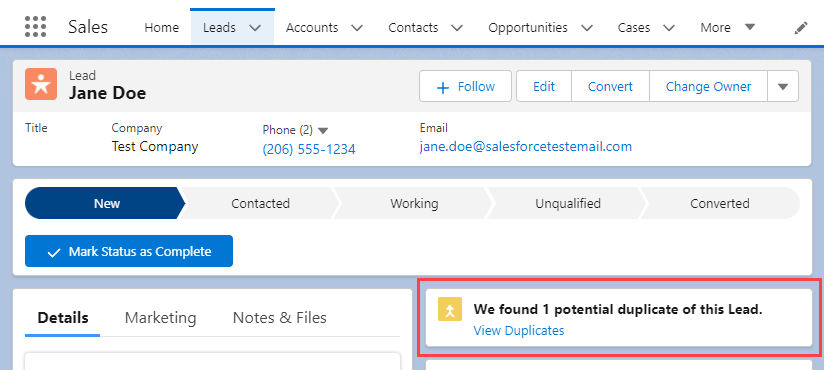Go to the Home tab
Image resolution: width=824 pixels, height=370 pixels.
click(x=161, y=27)
